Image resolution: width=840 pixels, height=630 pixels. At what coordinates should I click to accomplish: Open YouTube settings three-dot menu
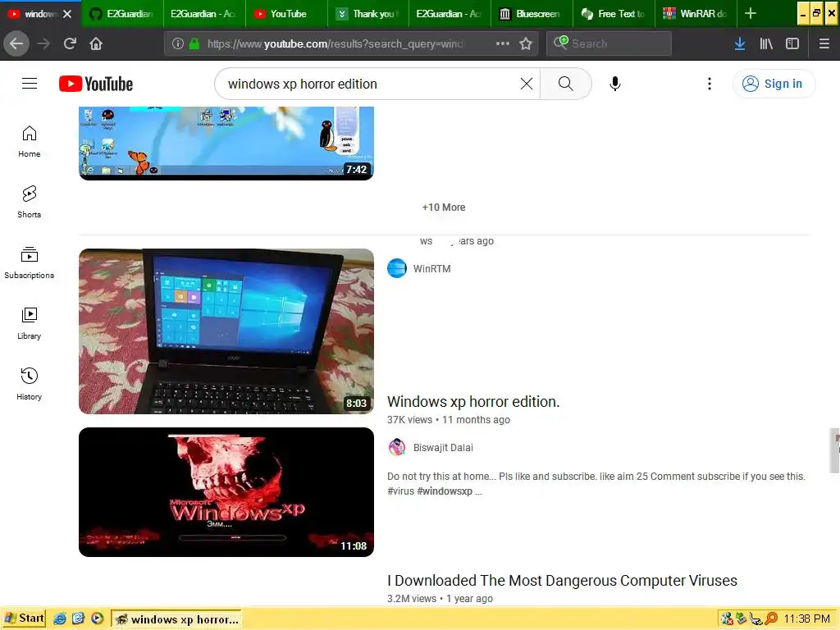pos(710,84)
